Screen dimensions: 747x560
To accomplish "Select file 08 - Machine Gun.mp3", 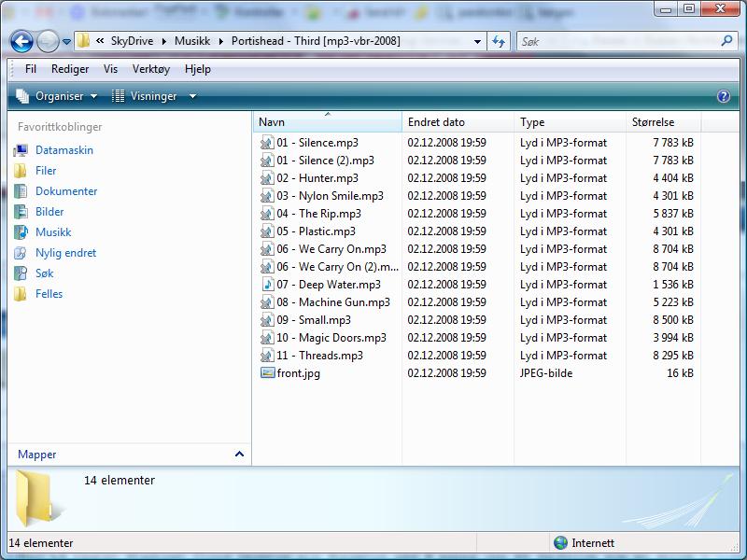I will (333, 302).
